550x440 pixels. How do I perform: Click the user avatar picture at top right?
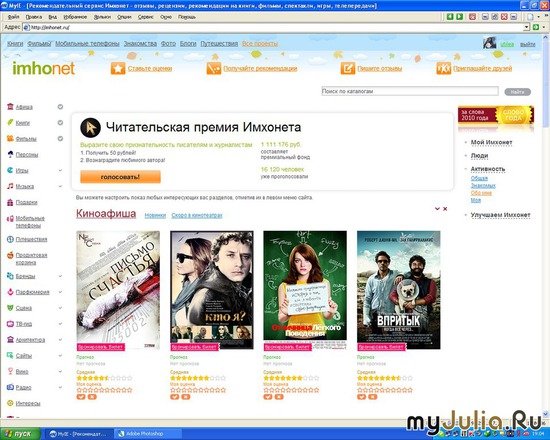pos(489,43)
